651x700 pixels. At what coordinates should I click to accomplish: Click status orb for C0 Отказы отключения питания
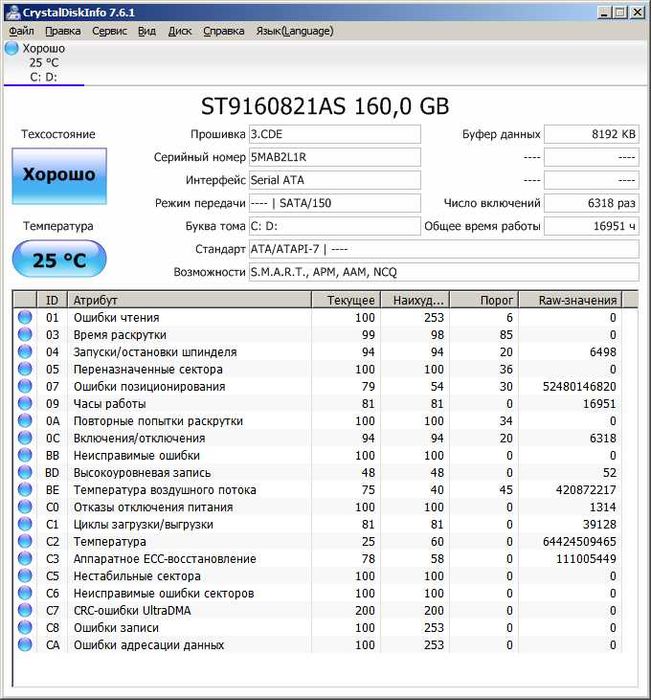tap(25, 507)
